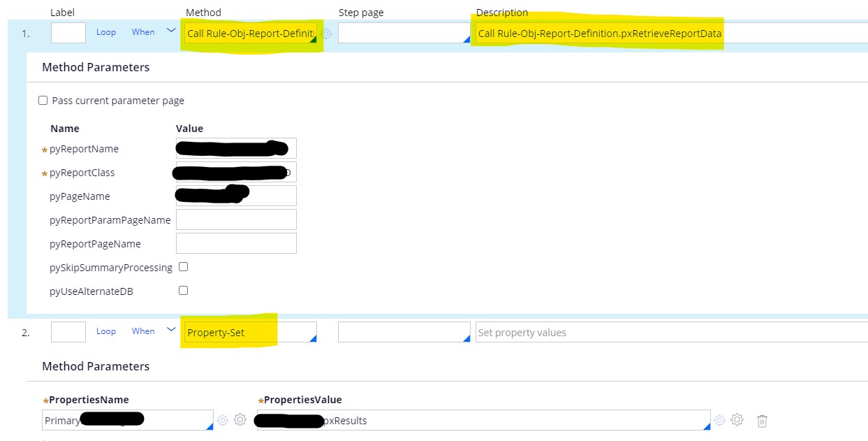868x441 pixels.
Task: Open the rule for step 1 method
Action: (x=326, y=33)
